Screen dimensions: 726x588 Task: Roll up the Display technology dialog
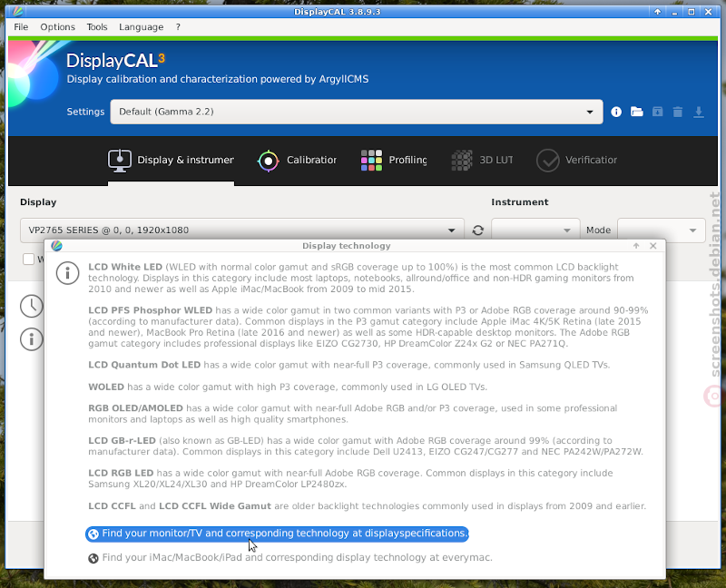point(636,246)
